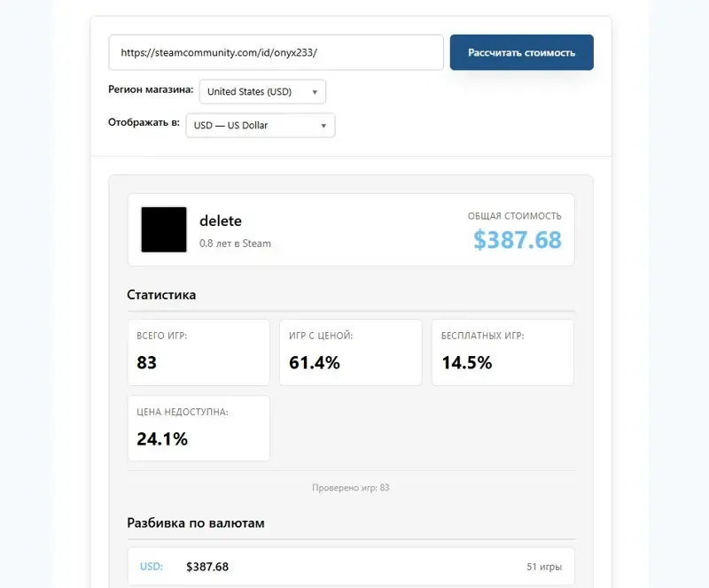Click the profile name delete
Screen dimensions: 709x588
click(221, 221)
